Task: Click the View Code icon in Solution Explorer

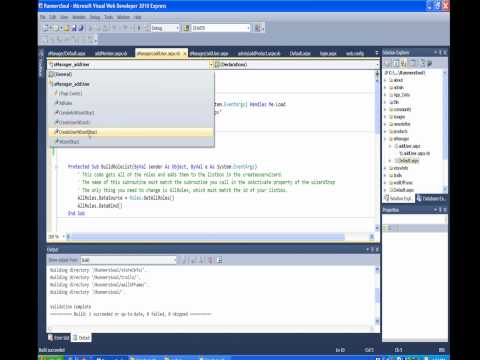Action: click(x=412, y=63)
